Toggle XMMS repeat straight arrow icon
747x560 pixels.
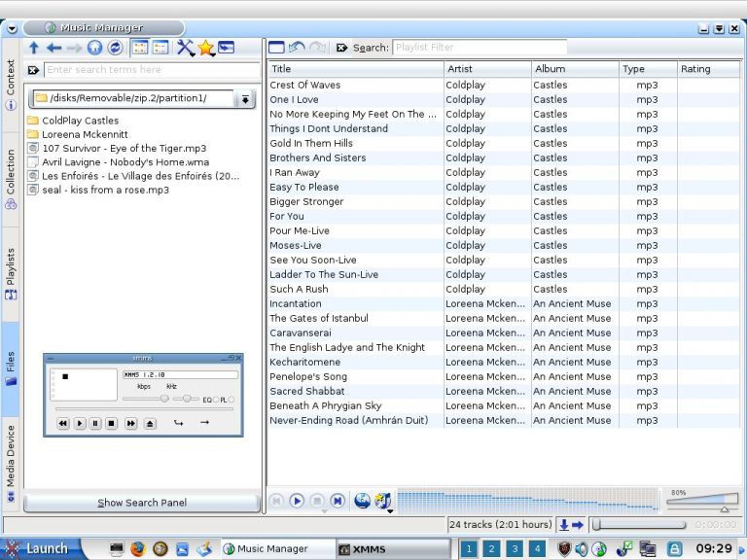(x=204, y=422)
